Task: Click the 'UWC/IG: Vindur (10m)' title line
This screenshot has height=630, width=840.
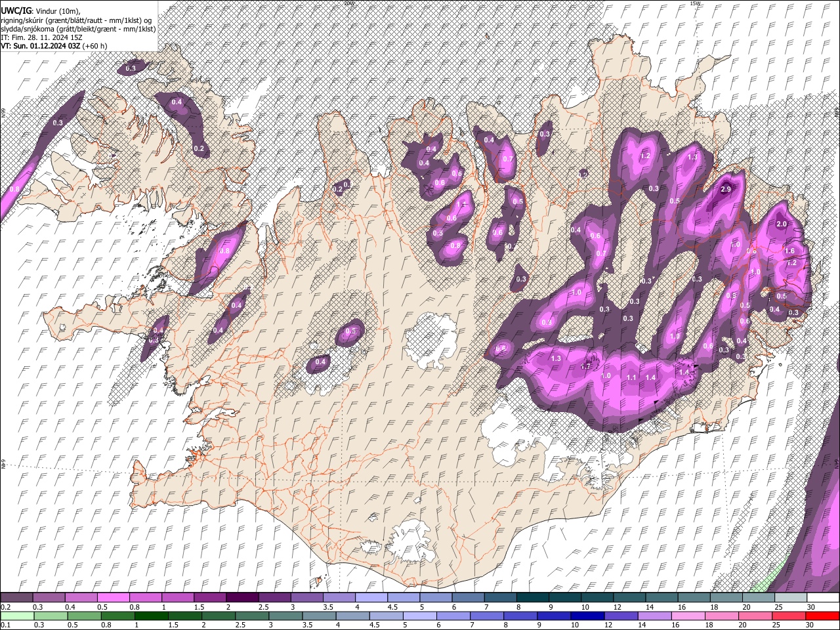Action: point(40,11)
